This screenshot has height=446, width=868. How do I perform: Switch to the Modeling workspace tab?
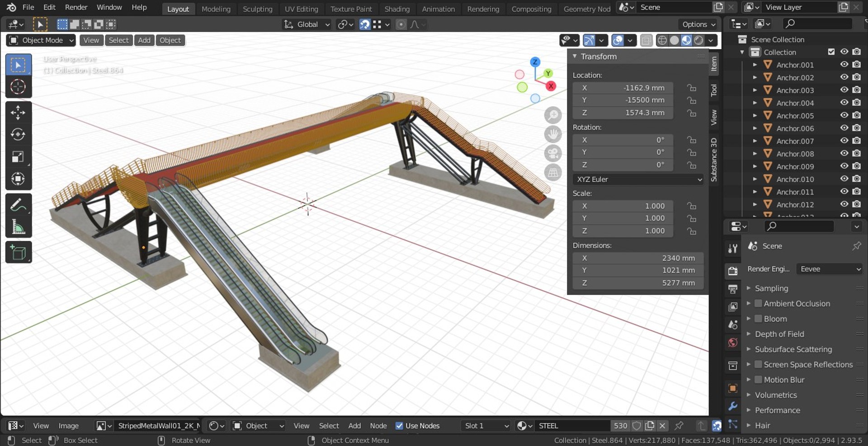pos(216,9)
